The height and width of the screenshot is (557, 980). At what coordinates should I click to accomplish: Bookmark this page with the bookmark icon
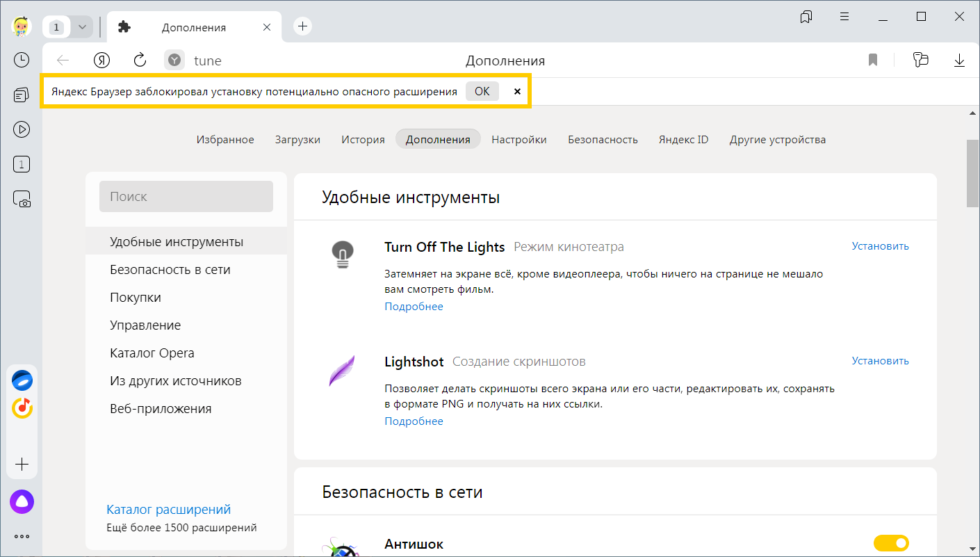(873, 60)
